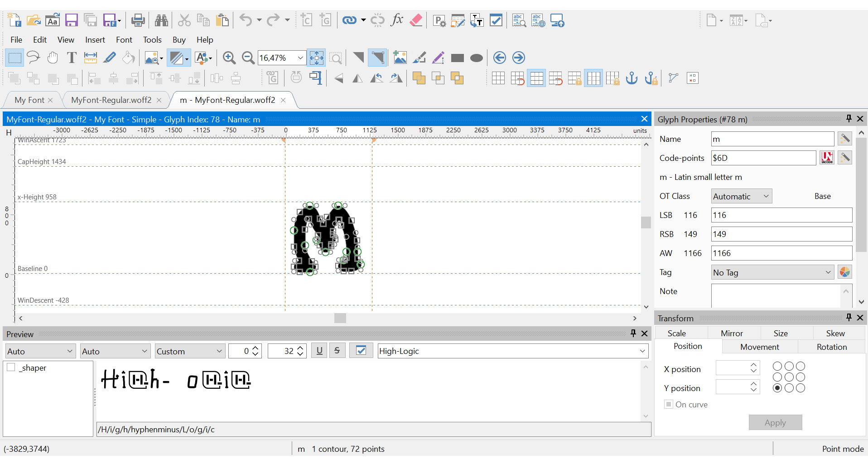Open the link icon dropdown arrow
The height and width of the screenshot is (464, 868).
pos(363,20)
